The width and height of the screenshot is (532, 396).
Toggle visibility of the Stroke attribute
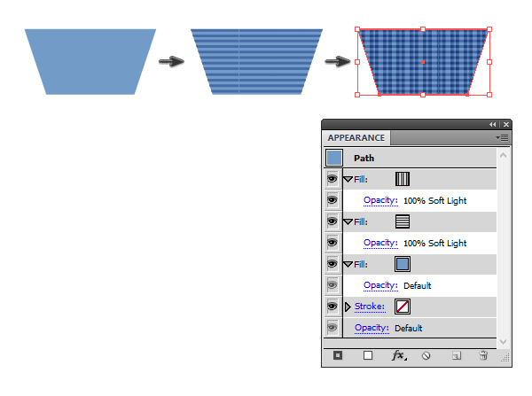[x=332, y=306]
